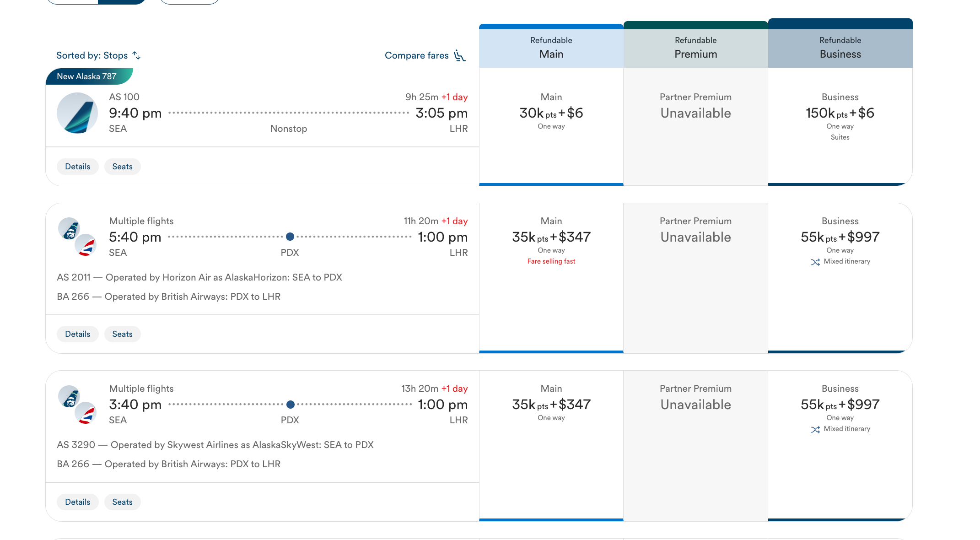980x540 pixels.
Task: Click the airline logos for the 5:40 pm flight
Action: (x=77, y=237)
